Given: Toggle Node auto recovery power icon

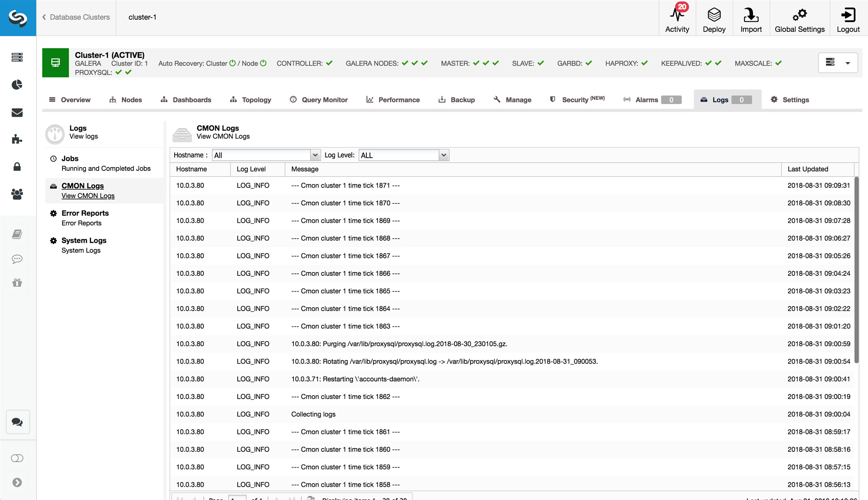Looking at the screenshot, I should click(x=263, y=63).
